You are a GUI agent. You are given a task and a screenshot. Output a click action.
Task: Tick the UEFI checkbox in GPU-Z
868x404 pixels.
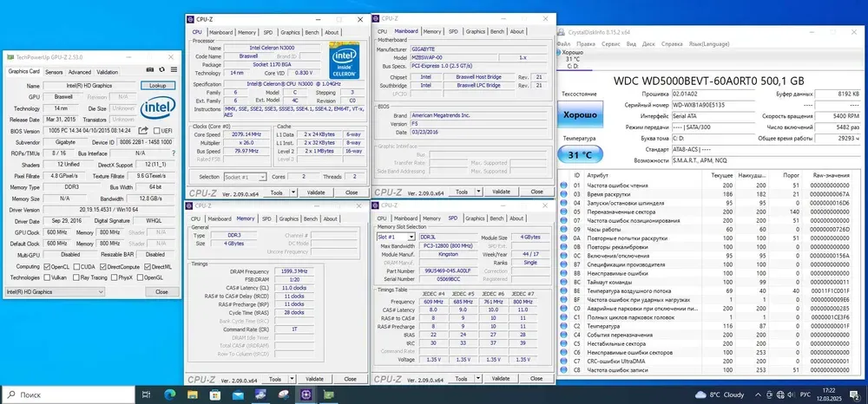pyautogui.click(x=157, y=131)
